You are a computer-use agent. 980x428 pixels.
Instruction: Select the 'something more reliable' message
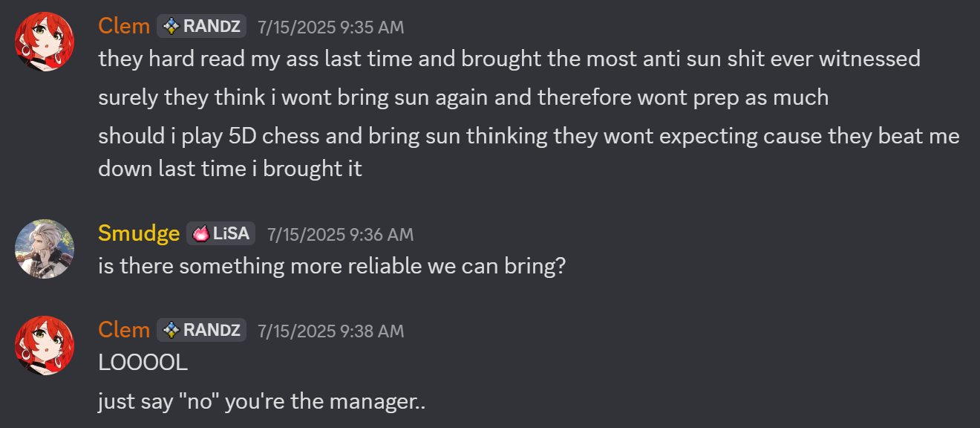pyautogui.click(x=332, y=266)
